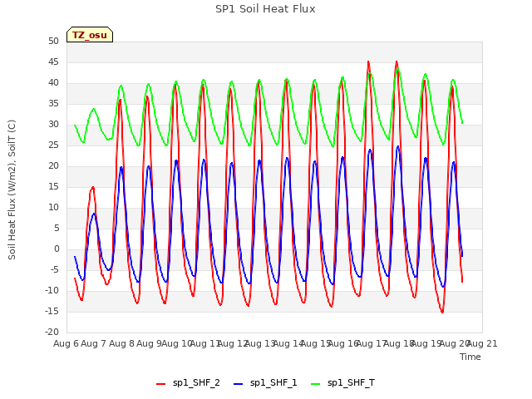Click the y-axis tick value 25

53,145
